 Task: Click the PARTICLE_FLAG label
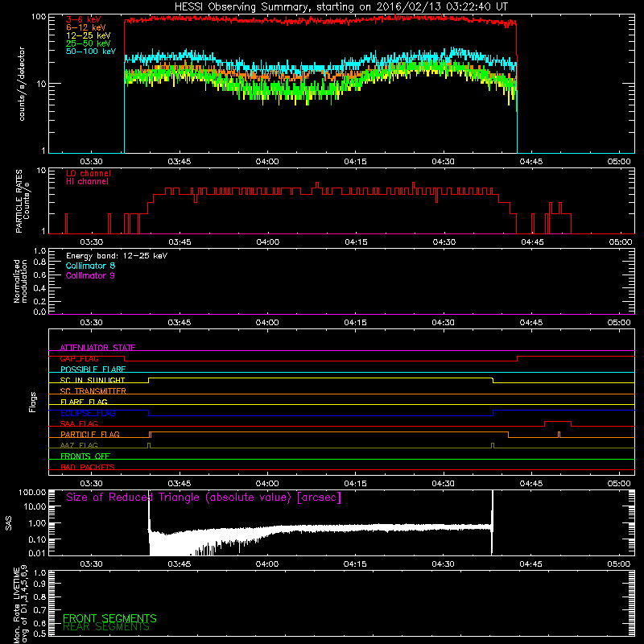pos(90,434)
